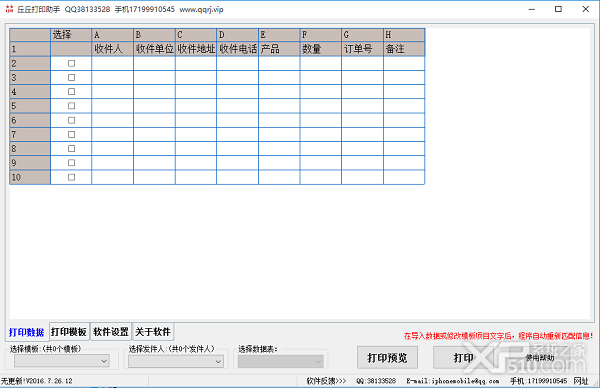Image resolution: width=600 pixels, height=388 pixels.
Task: Click the row 3 header
Action: coord(30,78)
